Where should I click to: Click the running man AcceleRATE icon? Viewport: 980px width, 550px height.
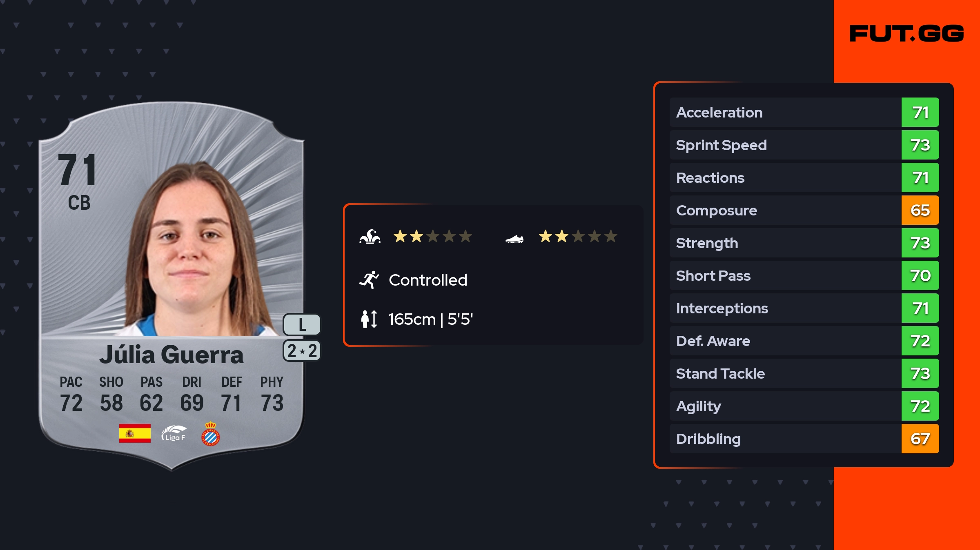tap(369, 280)
